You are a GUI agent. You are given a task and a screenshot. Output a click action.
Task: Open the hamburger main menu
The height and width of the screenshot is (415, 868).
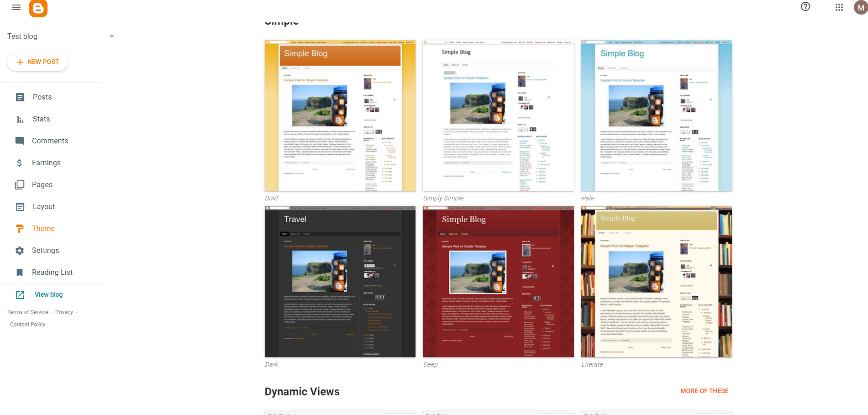click(x=16, y=7)
